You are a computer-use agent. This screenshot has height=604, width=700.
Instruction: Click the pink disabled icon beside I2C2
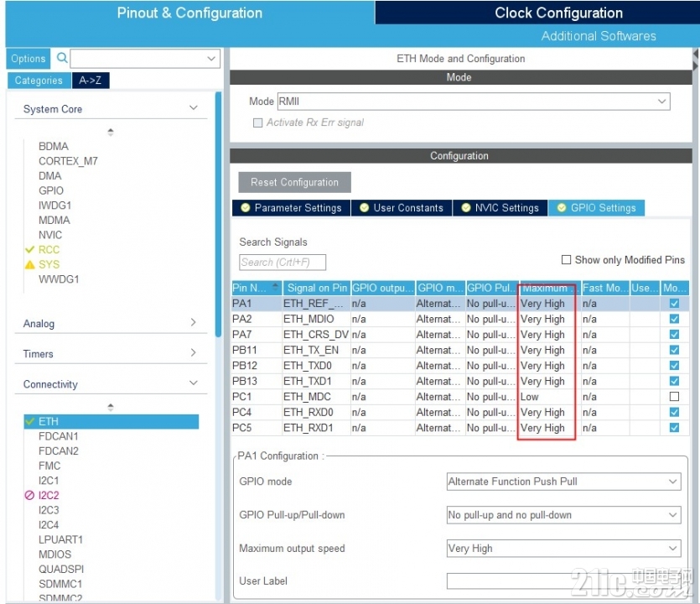click(29, 495)
